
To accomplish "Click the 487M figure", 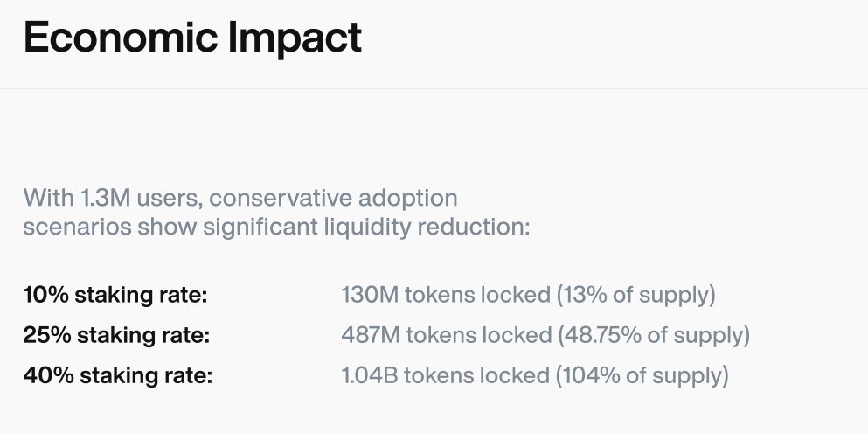I will [x=371, y=335].
